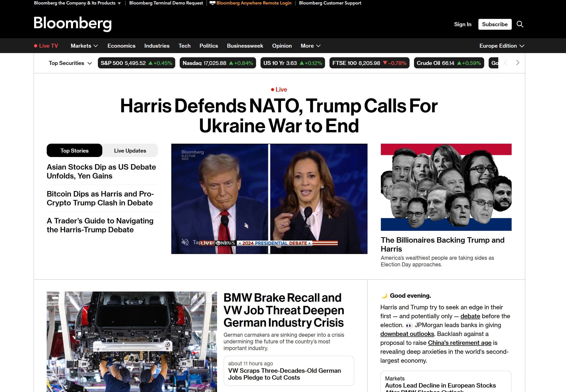This screenshot has width=566, height=392.
Task: Click the Bloomberg logo
Action: coord(73,24)
